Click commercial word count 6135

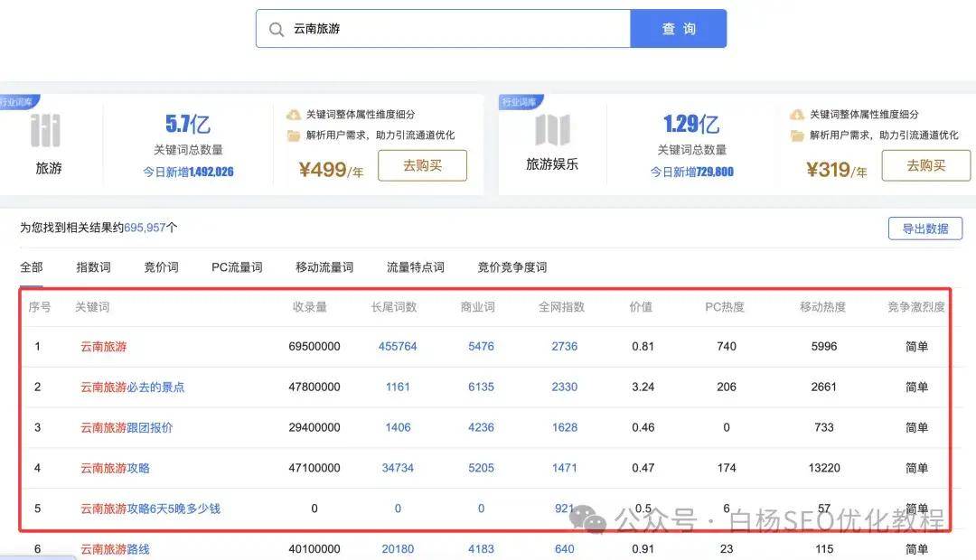pyautogui.click(x=481, y=387)
